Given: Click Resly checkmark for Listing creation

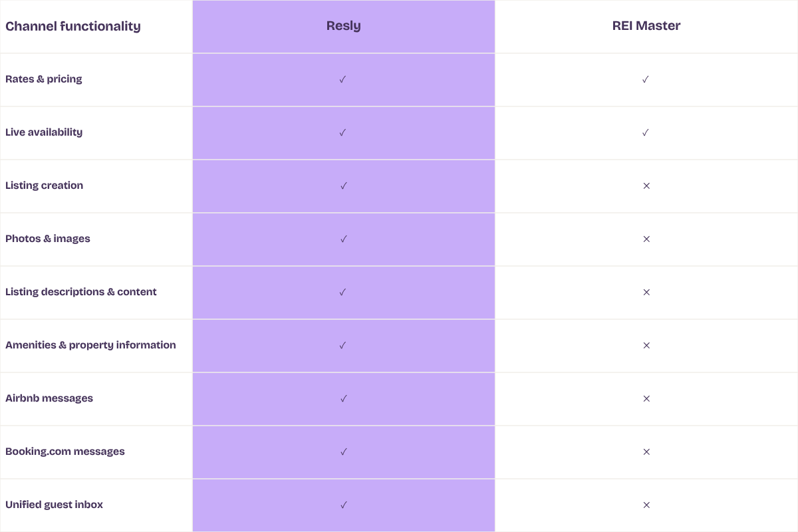Looking at the screenshot, I should [344, 186].
